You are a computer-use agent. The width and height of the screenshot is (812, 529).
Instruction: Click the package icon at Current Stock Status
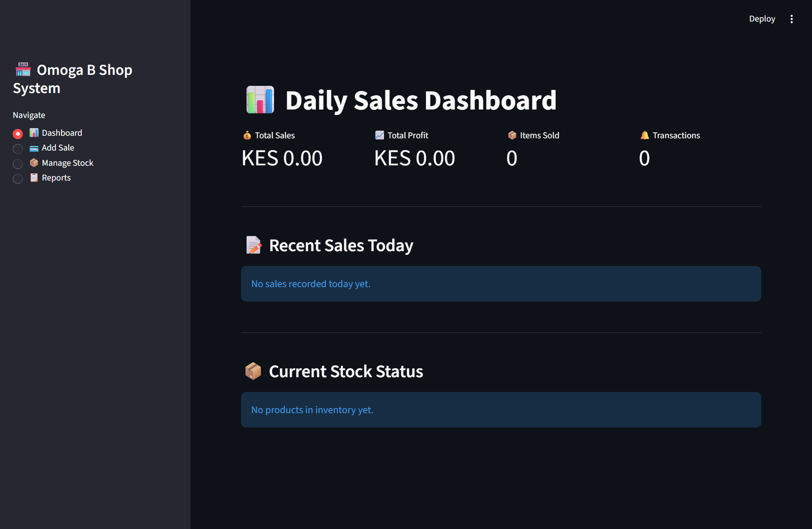pyautogui.click(x=253, y=371)
